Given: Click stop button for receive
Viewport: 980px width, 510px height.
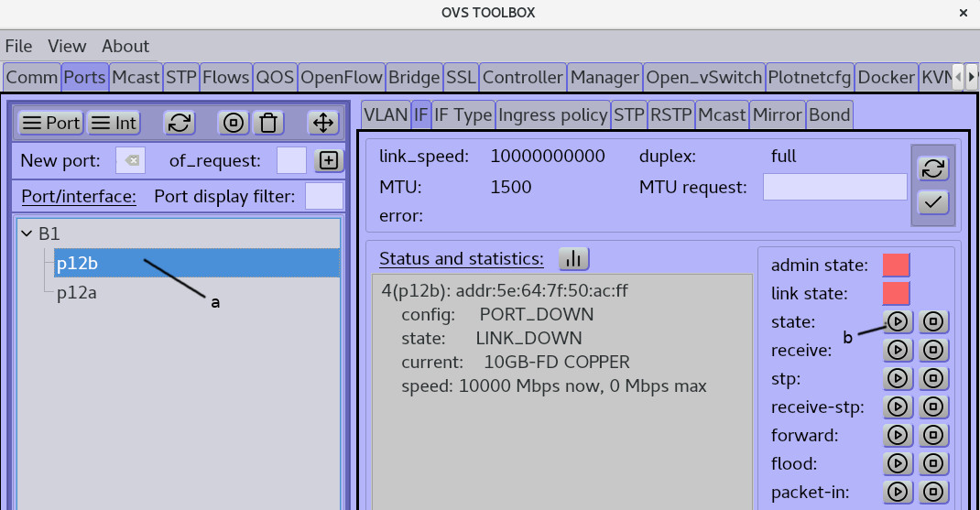Looking at the screenshot, I should (x=934, y=350).
